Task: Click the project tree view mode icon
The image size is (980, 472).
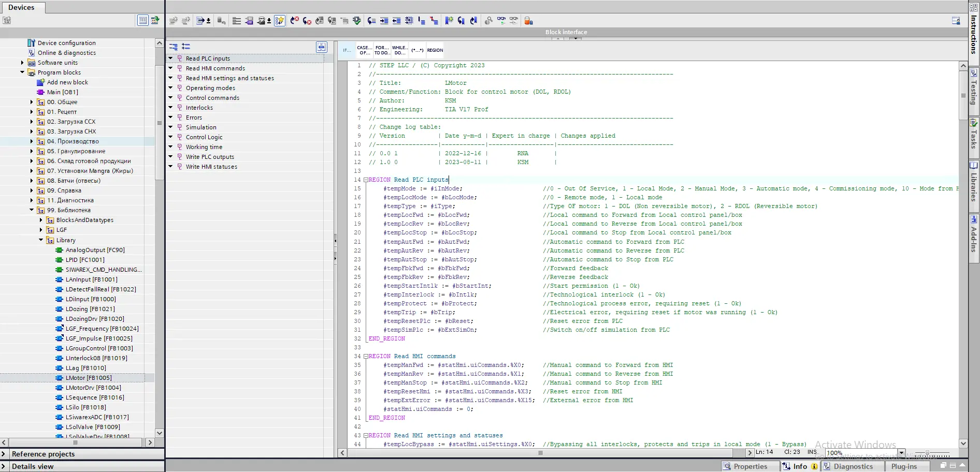Action: 143,20
